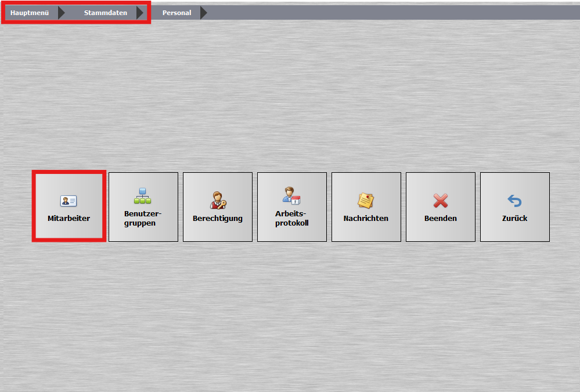580x392 pixels.
Task: Click the arrow right of Hauptmenü breadcrumb
Action: [x=62, y=13]
